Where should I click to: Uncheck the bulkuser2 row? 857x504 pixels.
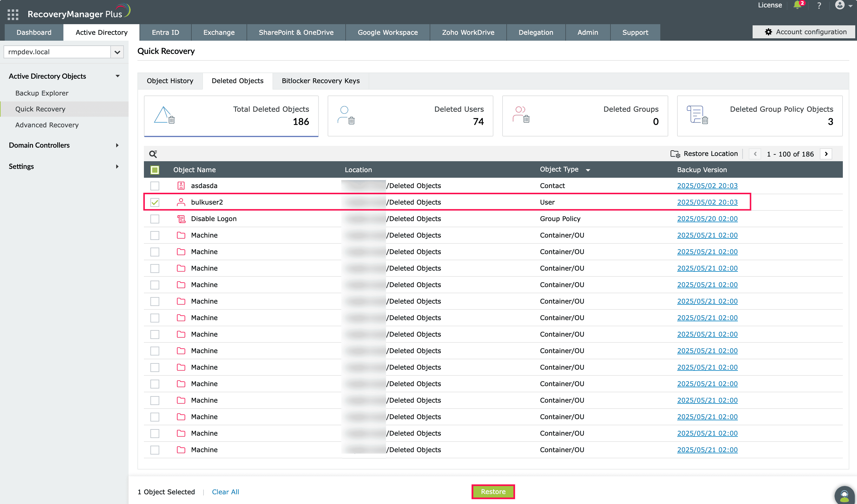click(x=155, y=202)
